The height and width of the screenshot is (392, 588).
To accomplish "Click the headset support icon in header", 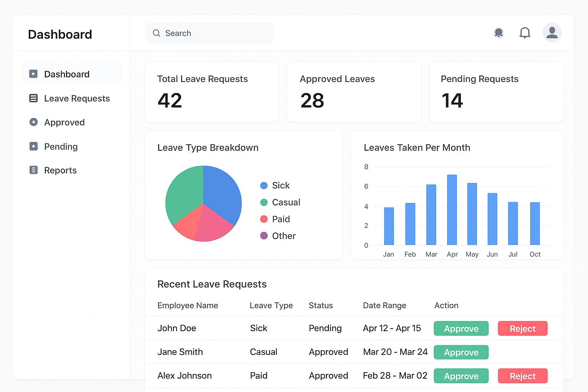I will point(498,33).
